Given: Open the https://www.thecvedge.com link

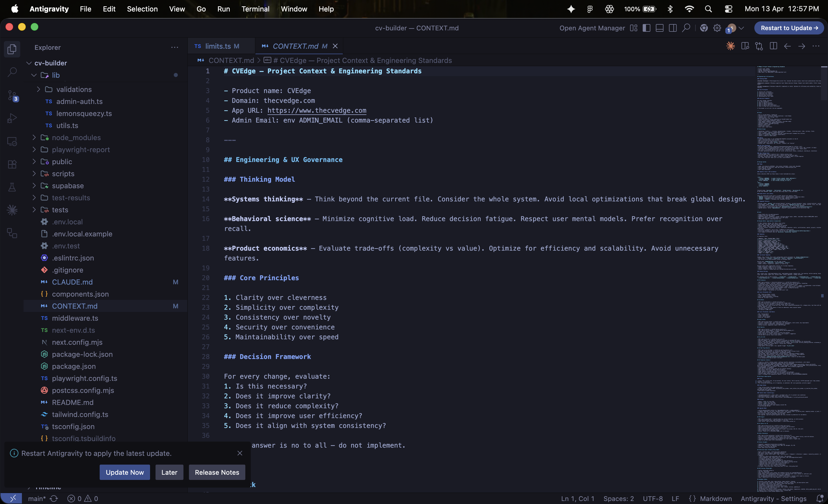Looking at the screenshot, I should point(317,111).
